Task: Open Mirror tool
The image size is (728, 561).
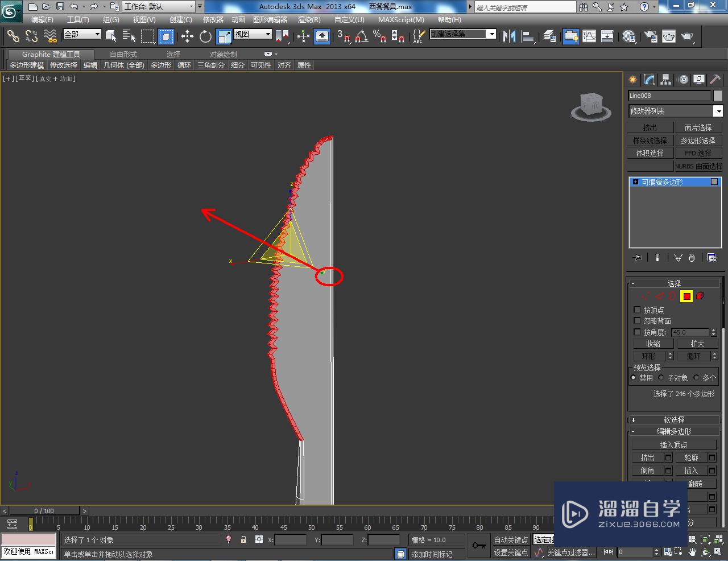Action: coord(510,36)
